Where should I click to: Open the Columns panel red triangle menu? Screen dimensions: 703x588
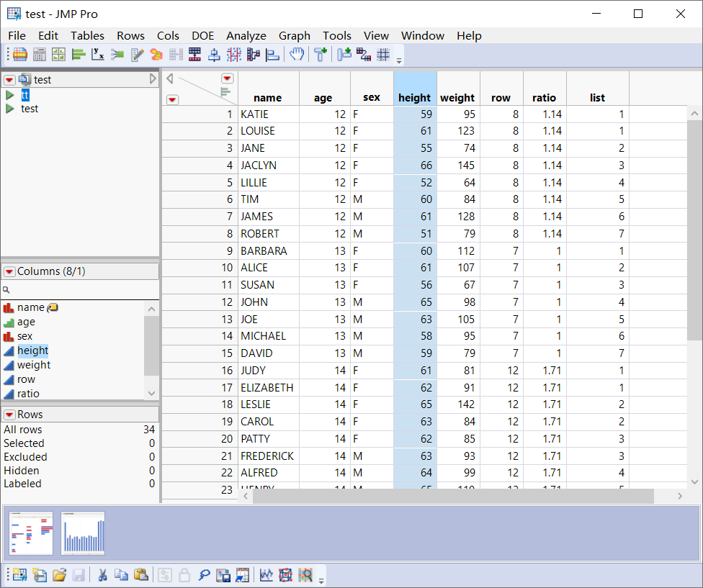(x=10, y=271)
